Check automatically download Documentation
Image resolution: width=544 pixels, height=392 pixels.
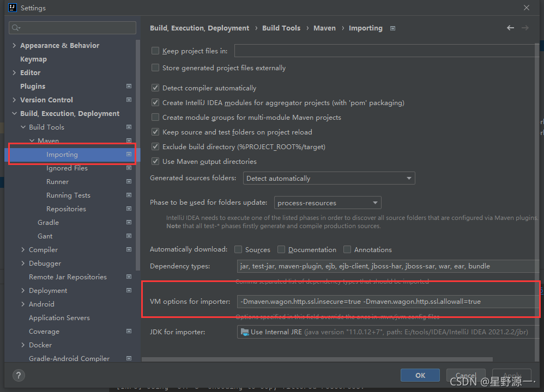point(281,249)
